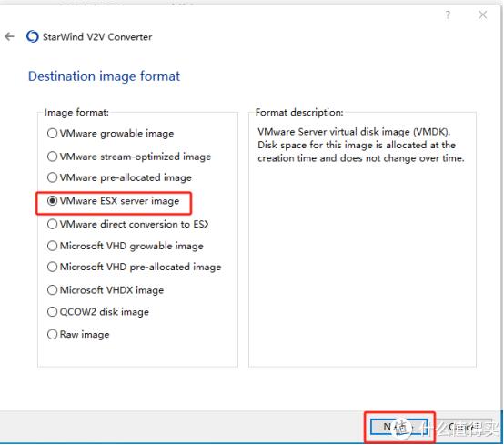
Task: Pick Microsoft VHD pre-allocated image
Action: point(134,267)
